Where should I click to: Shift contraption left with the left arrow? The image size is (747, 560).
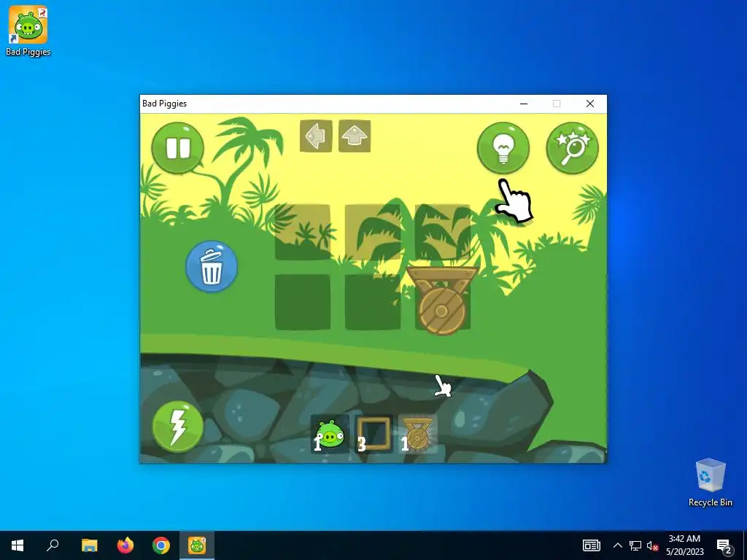click(316, 136)
